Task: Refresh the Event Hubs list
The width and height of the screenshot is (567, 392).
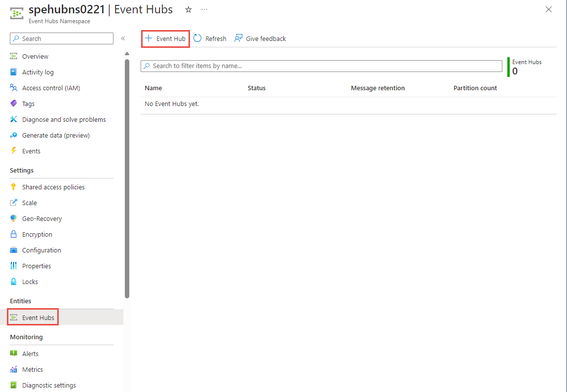Action: pos(210,38)
